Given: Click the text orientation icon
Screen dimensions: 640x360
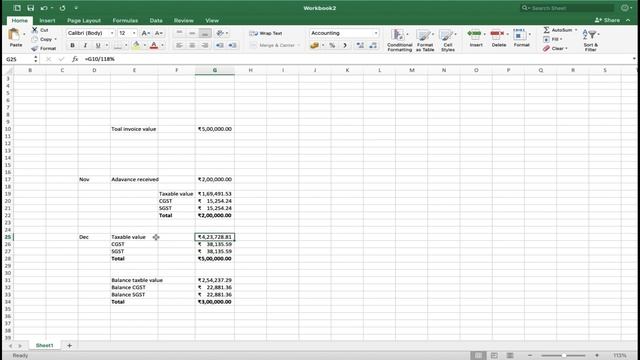Looking at the screenshot, I should pos(221,33).
